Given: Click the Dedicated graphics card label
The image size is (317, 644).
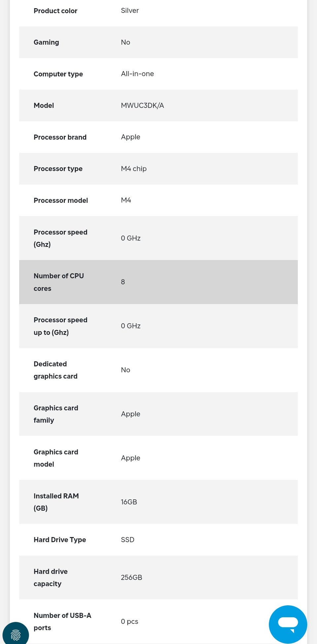Looking at the screenshot, I should click(55, 370).
